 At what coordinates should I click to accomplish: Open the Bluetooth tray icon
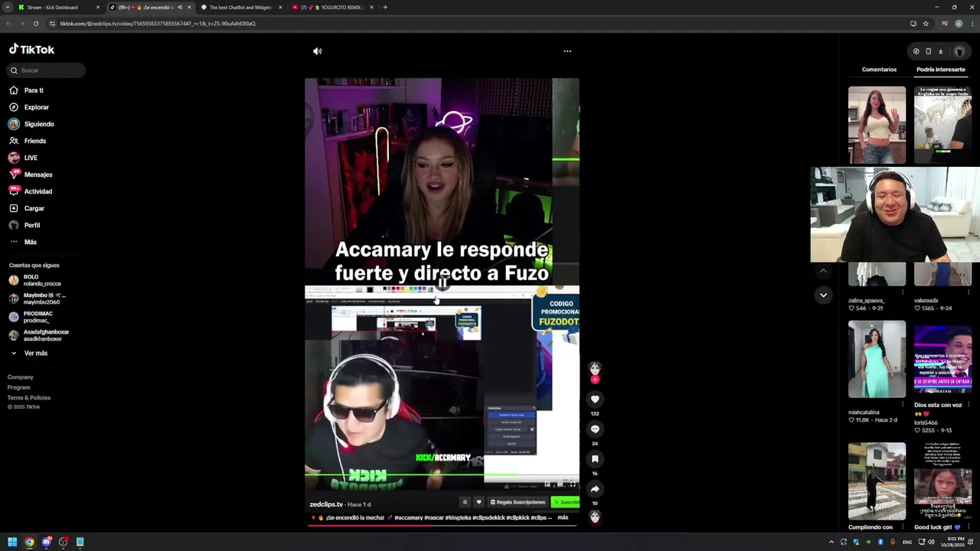tap(880, 542)
